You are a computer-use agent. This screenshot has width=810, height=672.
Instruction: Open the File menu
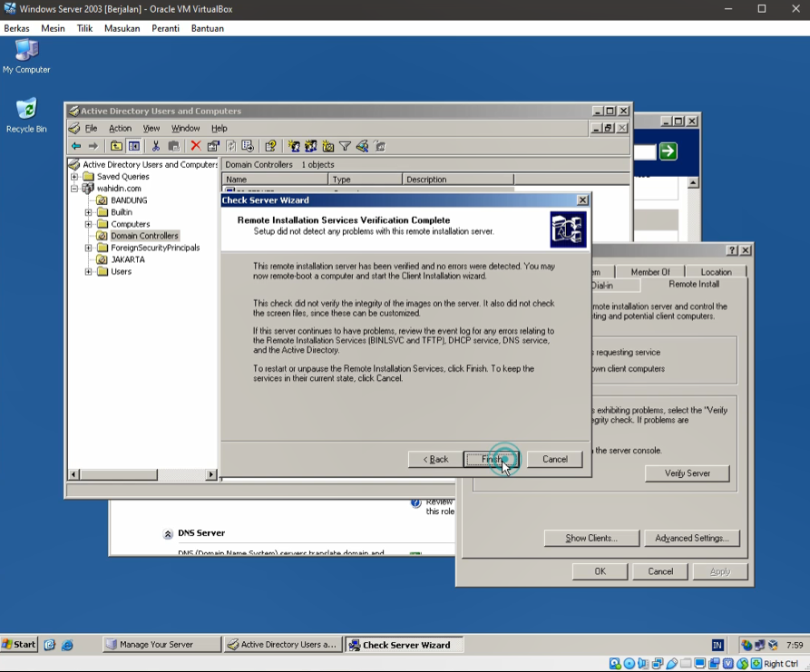point(91,128)
